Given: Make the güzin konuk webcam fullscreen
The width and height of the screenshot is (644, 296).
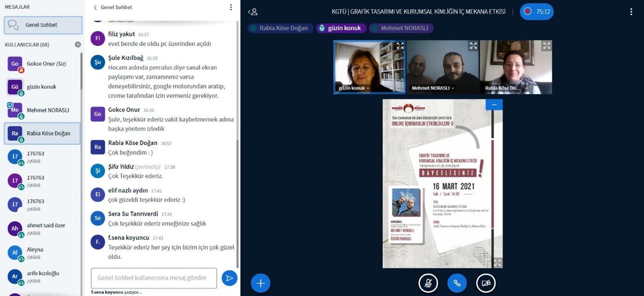Looking at the screenshot, I should click(x=400, y=46).
